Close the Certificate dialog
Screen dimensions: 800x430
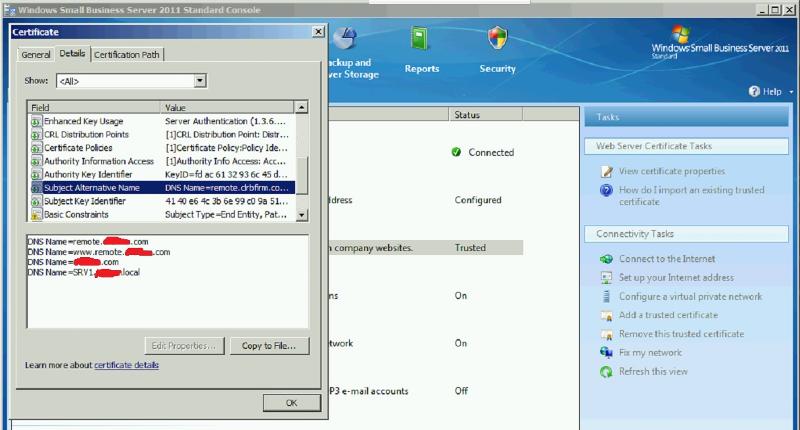coord(318,32)
